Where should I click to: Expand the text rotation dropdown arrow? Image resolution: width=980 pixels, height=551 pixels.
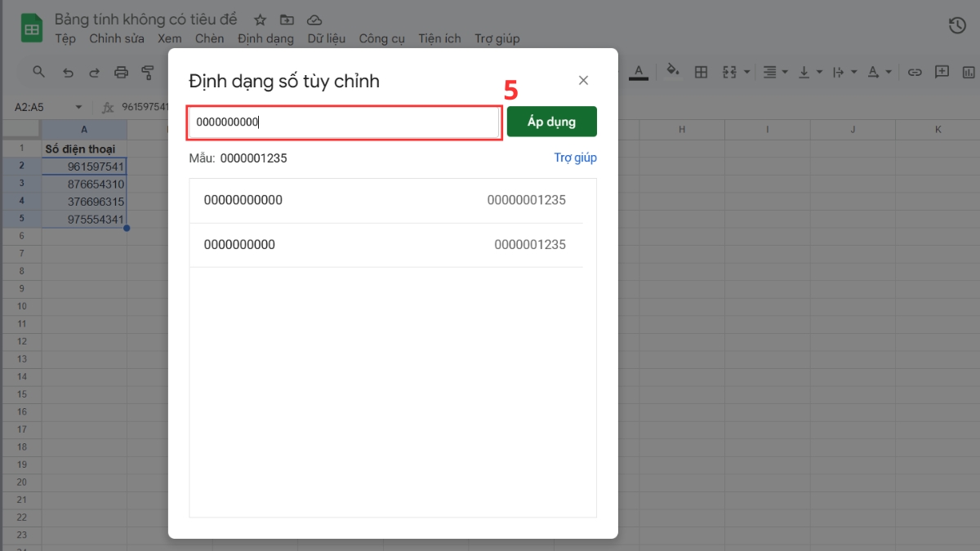889,73
